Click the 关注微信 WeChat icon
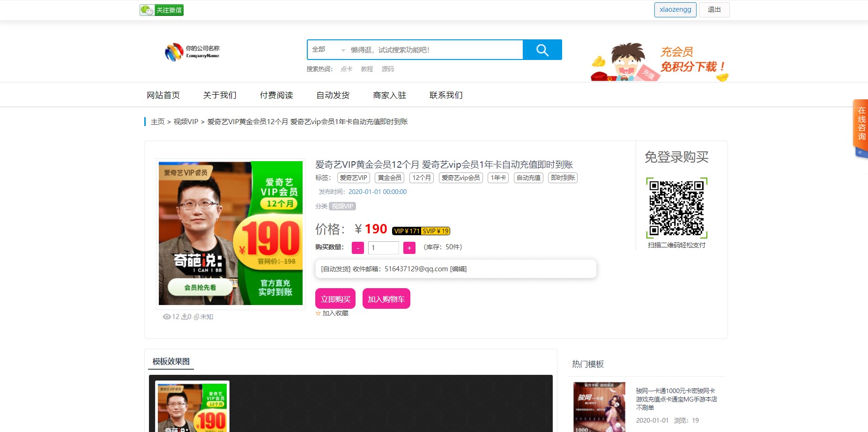This screenshot has width=868, height=432. [146, 9]
